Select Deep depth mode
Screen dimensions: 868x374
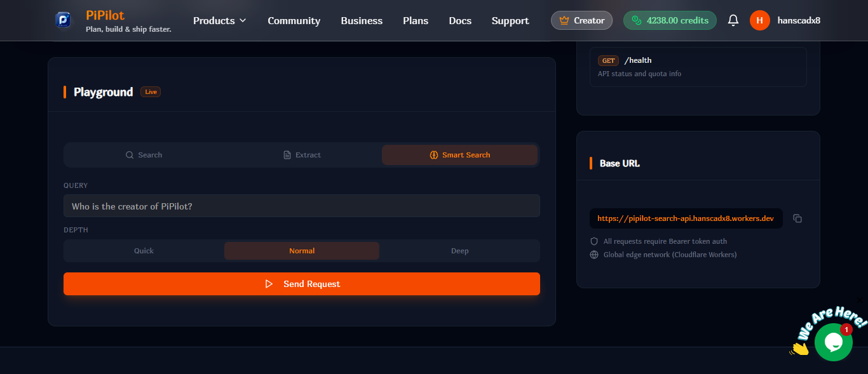(459, 250)
